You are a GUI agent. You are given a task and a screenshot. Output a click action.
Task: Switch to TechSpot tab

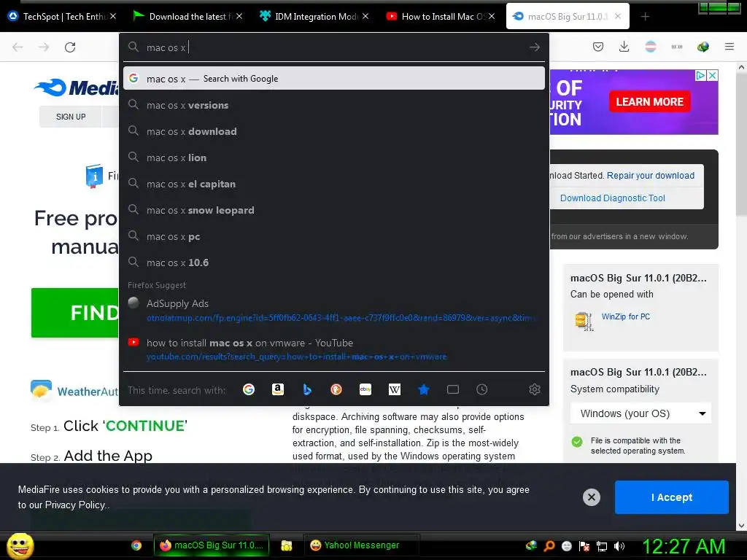(61, 17)
